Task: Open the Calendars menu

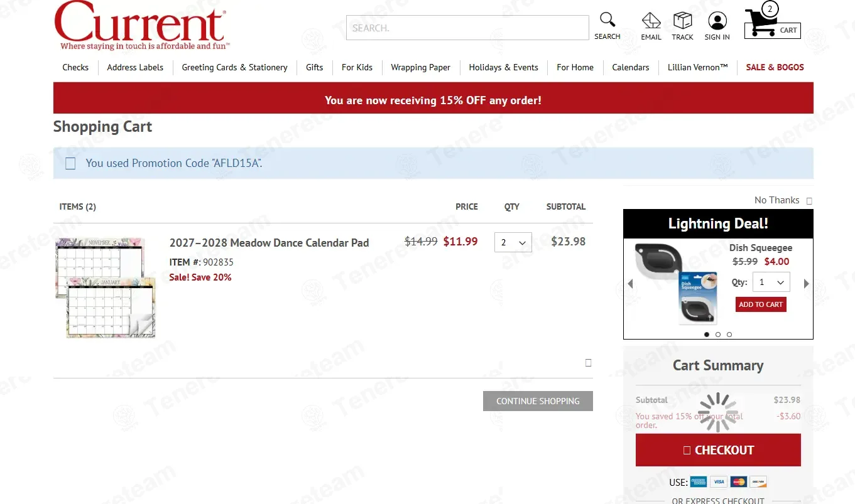Action: (x=631, y=67)
